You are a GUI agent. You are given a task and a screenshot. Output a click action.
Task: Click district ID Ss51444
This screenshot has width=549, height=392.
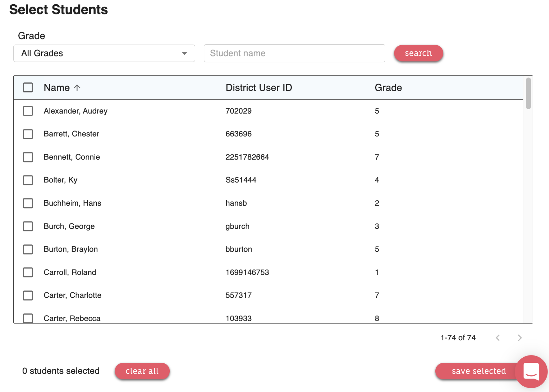click(x=241, y=180)
